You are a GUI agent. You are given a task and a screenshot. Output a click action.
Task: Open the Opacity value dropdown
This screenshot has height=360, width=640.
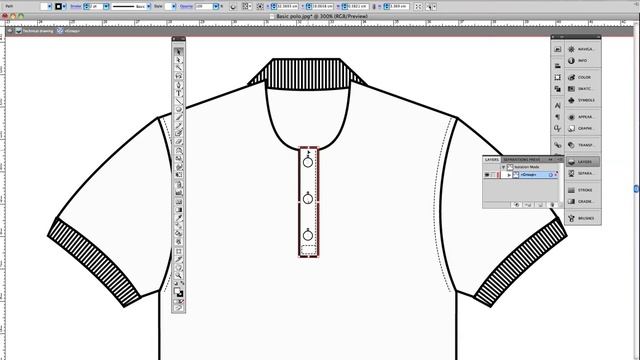(216, 7)
